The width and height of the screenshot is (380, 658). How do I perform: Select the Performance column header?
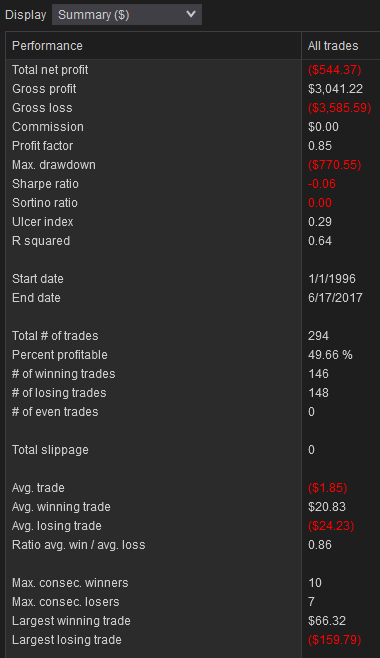(154, 46)
